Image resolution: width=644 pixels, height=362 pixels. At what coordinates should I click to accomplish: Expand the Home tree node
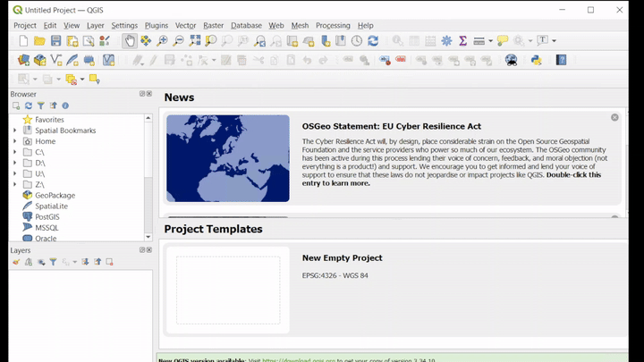coord(15,141)
